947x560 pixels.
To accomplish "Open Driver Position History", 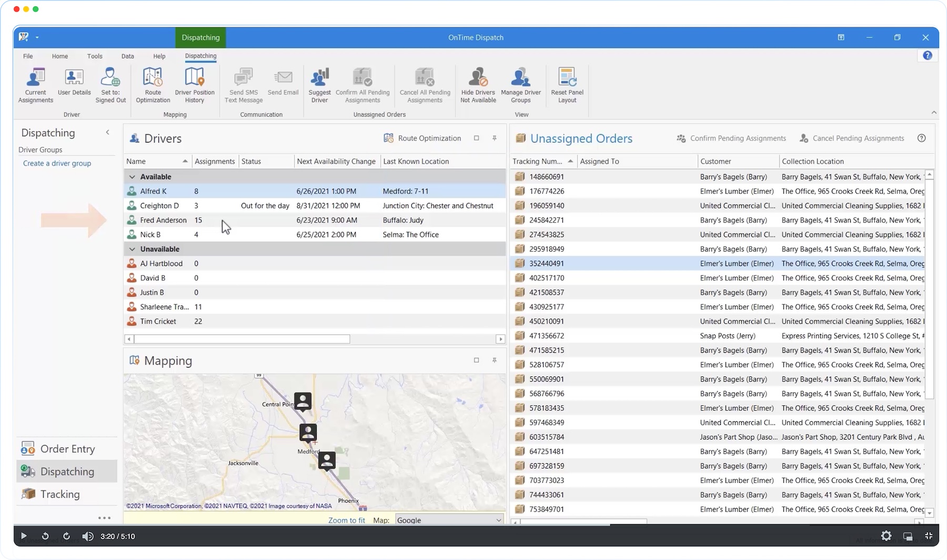I will pyautogui.click(x=194, y=84).
